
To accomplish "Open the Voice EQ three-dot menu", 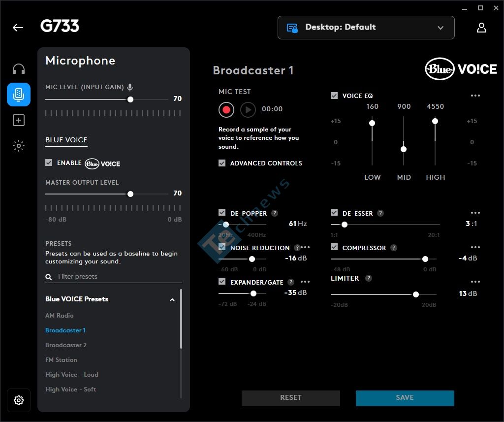I will (475, 96).
